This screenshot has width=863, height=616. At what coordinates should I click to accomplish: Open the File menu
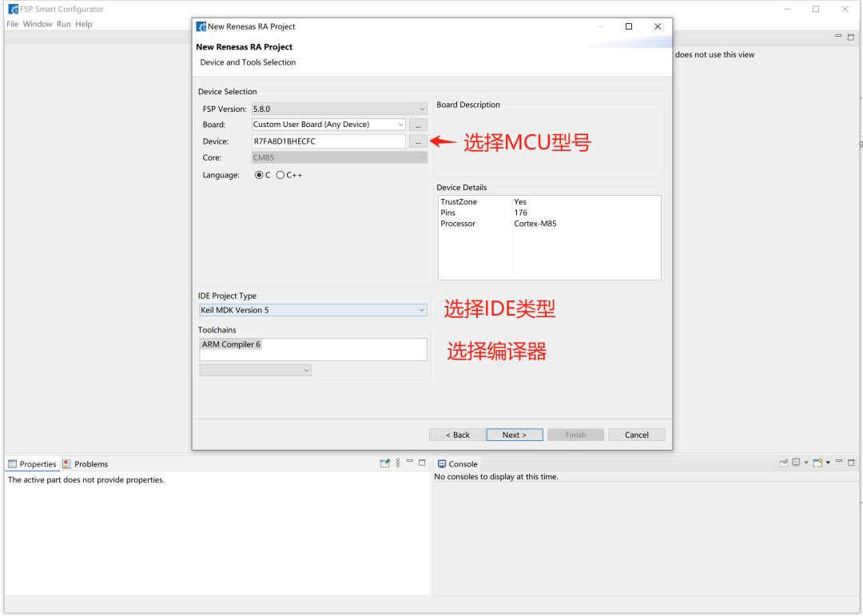12,24
